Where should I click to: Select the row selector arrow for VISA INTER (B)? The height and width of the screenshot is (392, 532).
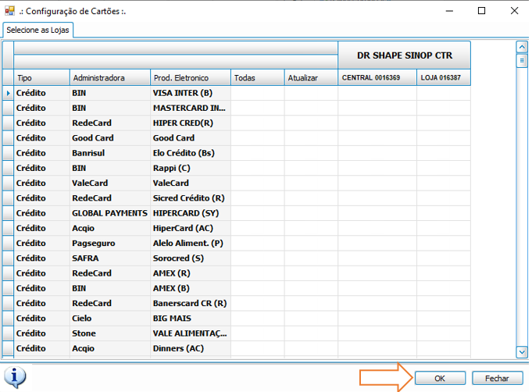(8, 93)
